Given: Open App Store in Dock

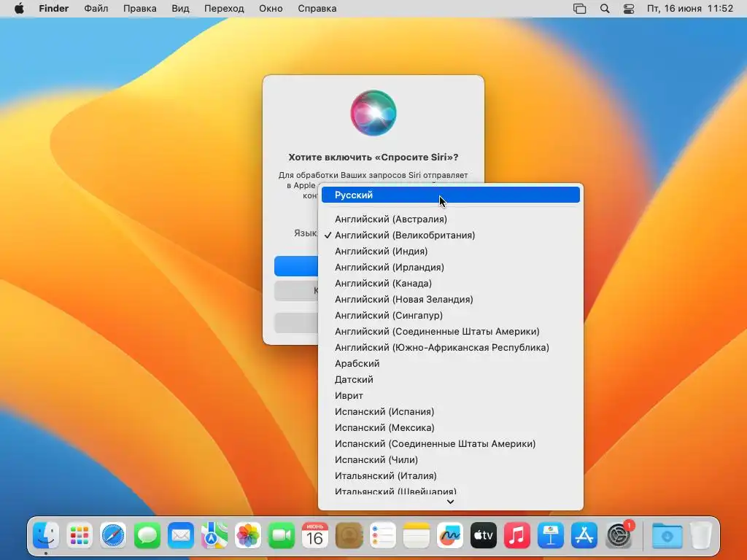Looking at the screenshot, I should click(x=584, y=536).
